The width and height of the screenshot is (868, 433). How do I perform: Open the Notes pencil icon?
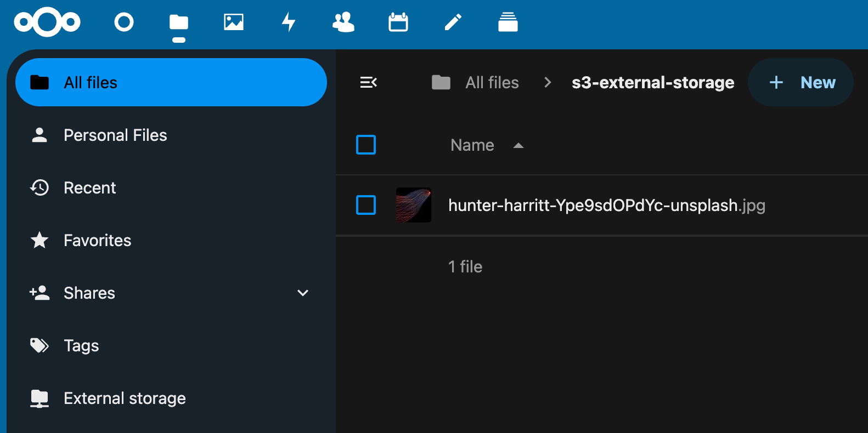(453, 22)
